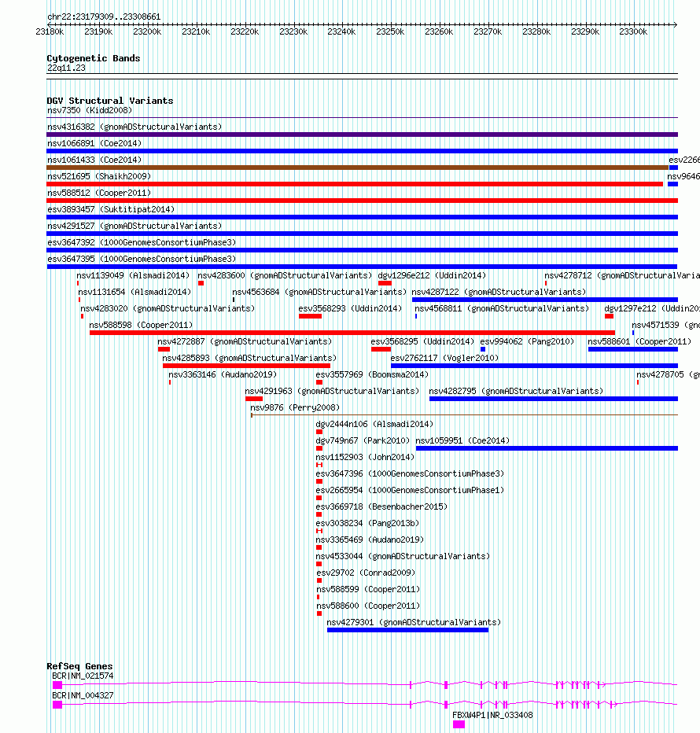The image size is (700, 733).
Task: Click the 23180k ruler position
Action: [x=50, y=31]
